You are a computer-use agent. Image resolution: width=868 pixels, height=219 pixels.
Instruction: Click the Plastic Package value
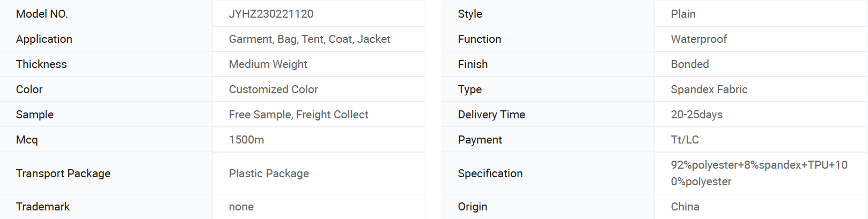(269, 173)
